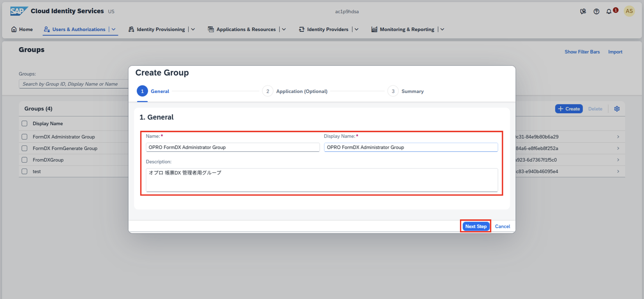This screenshot has width=644, height=299.
Task: Expand the Users & Authorizations dropdown arrow
Action: coord(114,29)
